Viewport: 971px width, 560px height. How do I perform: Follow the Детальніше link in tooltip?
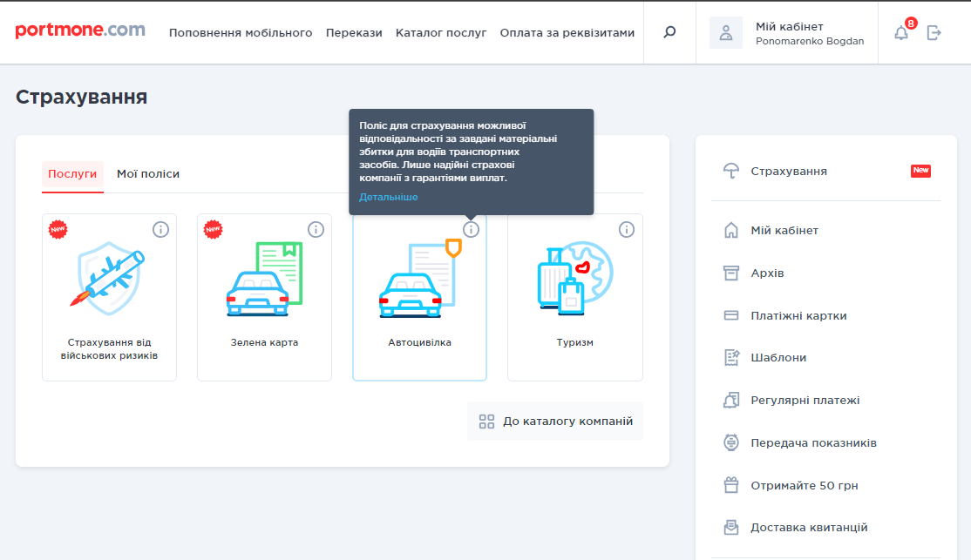[x=388, y=197]
